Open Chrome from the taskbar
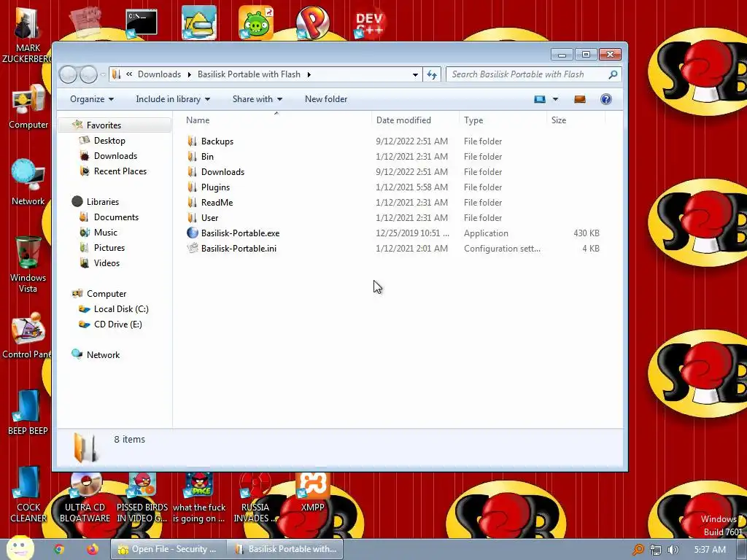Screen dimensions: 747x560 pos(59,549)
